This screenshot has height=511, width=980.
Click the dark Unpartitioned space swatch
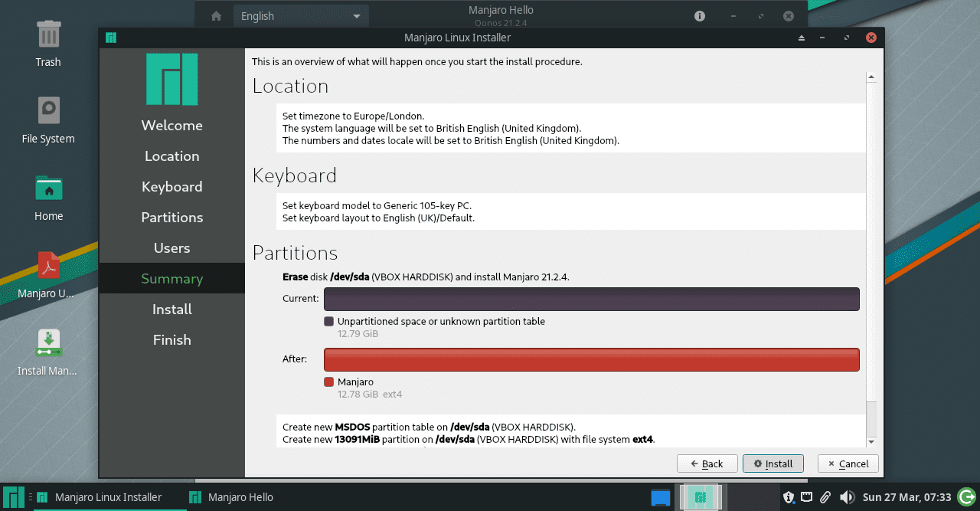329,322
